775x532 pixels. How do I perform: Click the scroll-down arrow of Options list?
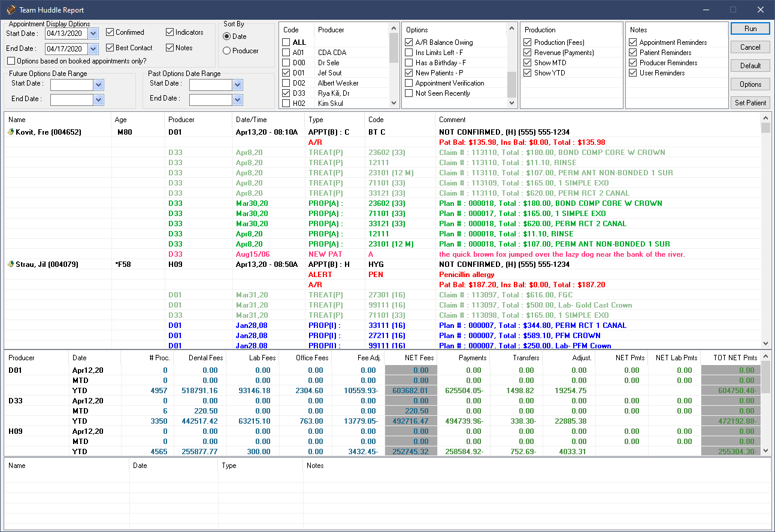(512, 103)
